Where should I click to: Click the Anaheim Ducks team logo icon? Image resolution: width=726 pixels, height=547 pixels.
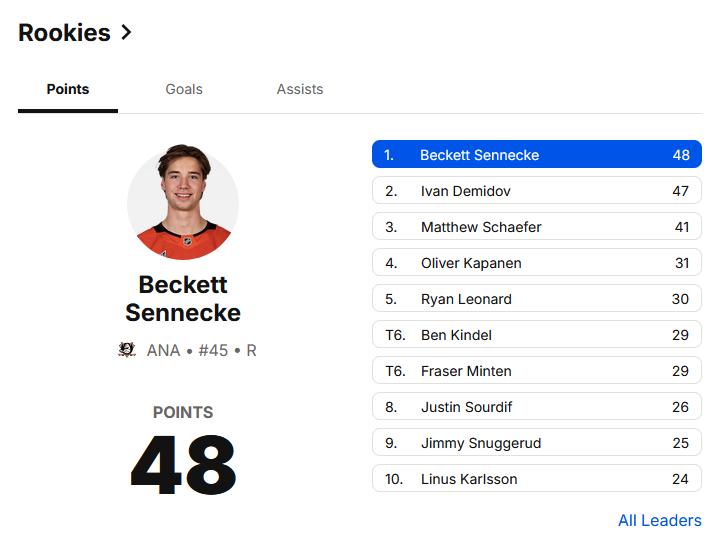(127, 350)
